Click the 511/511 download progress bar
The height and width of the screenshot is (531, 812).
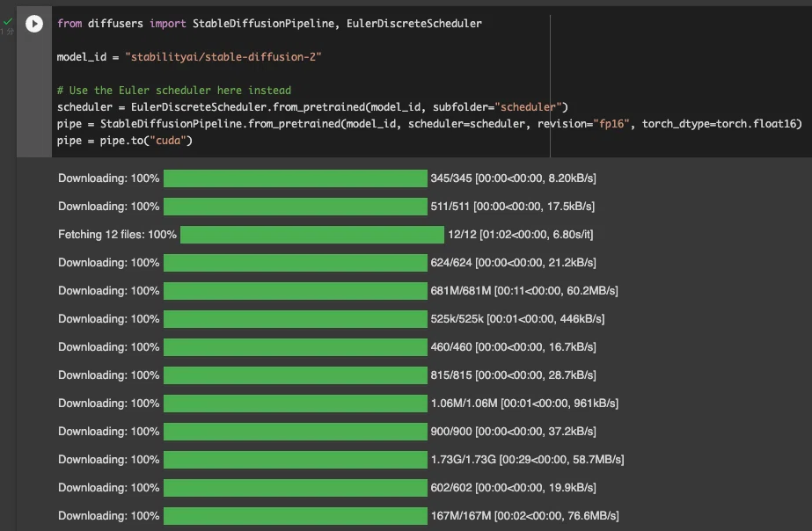point(296,207)
